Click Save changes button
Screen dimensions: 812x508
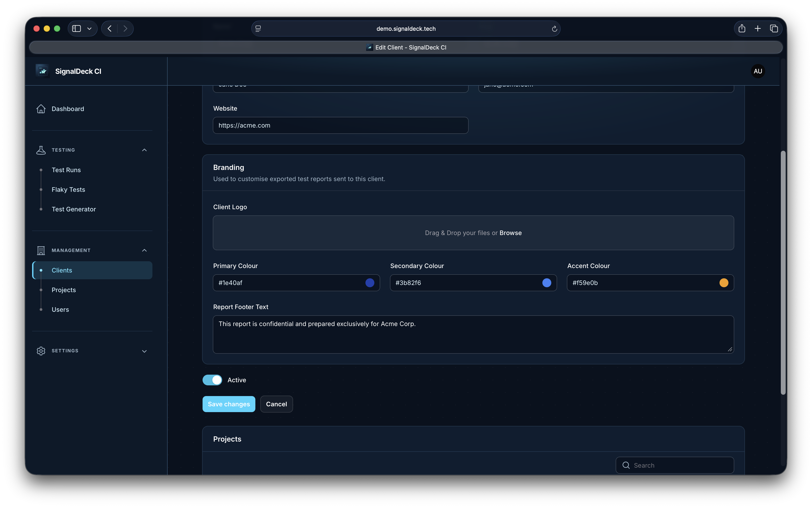229,404
